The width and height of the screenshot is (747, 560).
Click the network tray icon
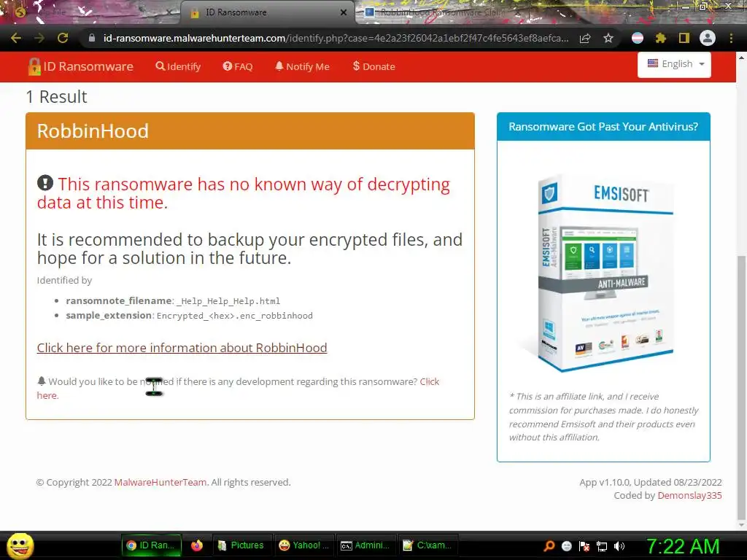coord(602,546)
